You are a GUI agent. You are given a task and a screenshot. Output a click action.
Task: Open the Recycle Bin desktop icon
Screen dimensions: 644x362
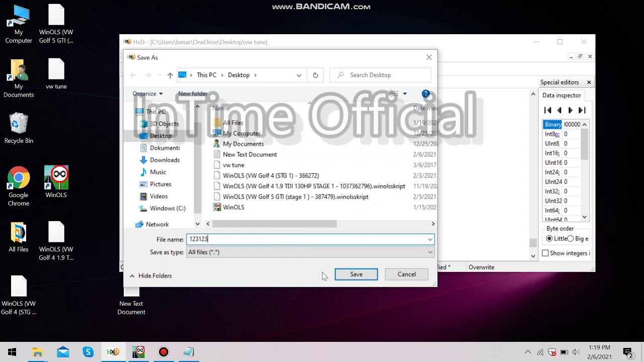click(x=19, y=128)
